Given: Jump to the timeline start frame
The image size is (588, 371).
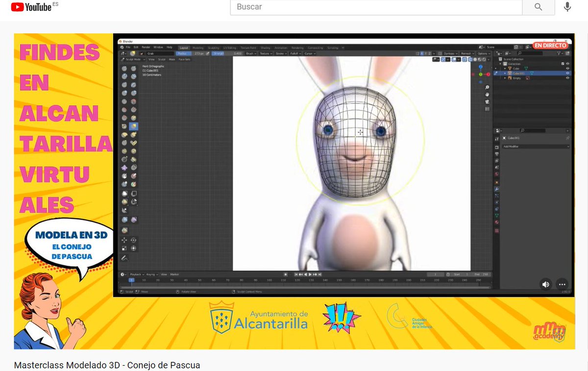Looking at the screenshot, I should (296, 274).
